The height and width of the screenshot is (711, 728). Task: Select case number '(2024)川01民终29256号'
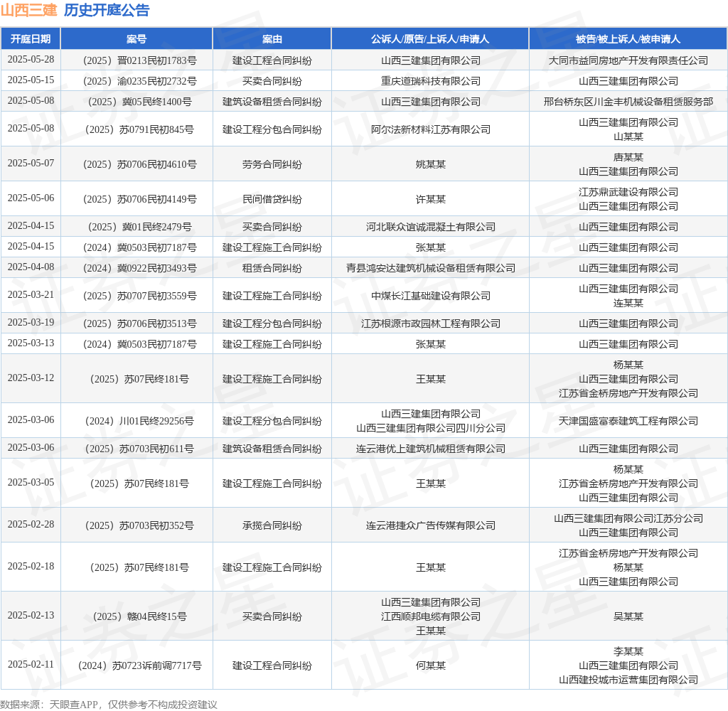coord(140,421)
